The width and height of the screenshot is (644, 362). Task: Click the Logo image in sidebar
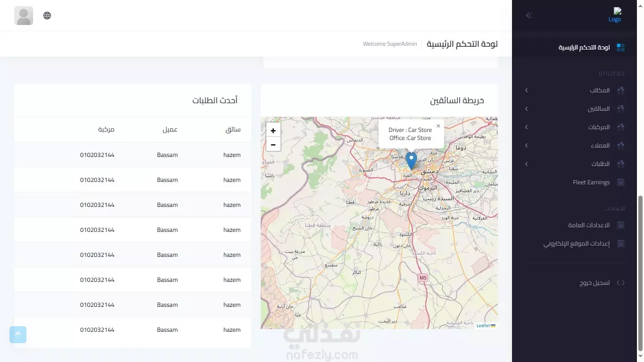tap(615, 15)
